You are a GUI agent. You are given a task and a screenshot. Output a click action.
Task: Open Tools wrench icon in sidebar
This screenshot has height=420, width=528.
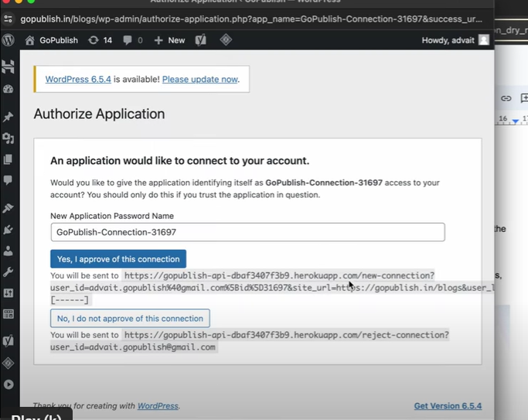click(x=9, y=272)
